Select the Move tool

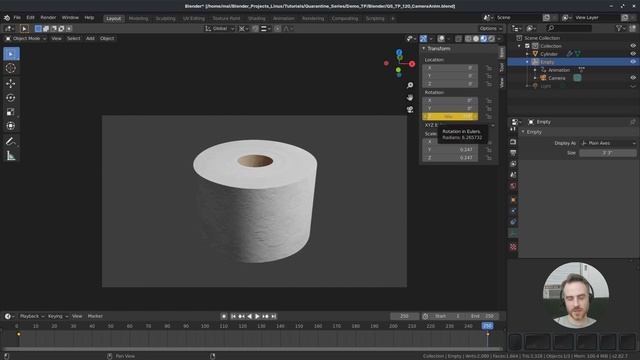[11, 83]
